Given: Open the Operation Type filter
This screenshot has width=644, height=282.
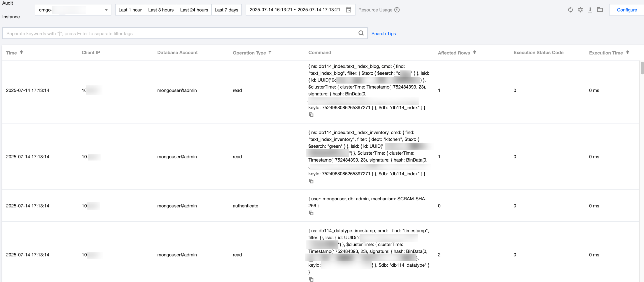Looking at the screenshot, I should (270, 53).
